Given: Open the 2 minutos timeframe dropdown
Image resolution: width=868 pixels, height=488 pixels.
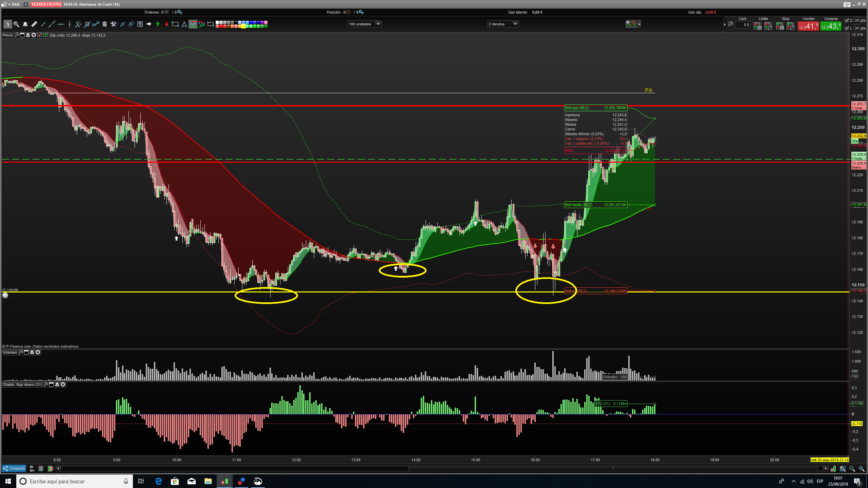Looking at the screenshot, I should tap(515, 24).
